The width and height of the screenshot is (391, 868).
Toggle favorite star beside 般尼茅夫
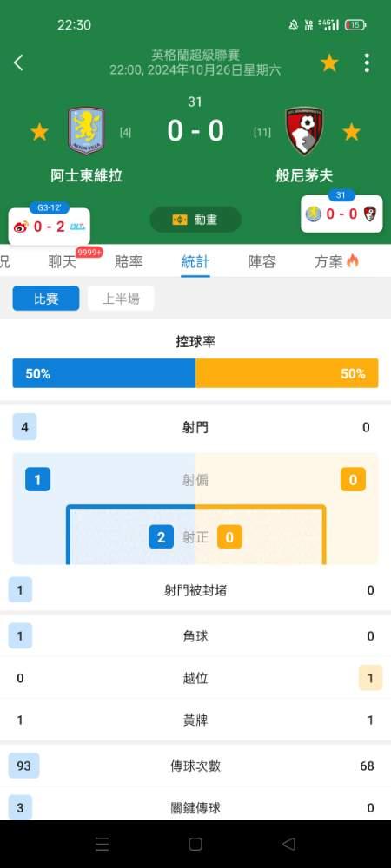(x=352, y=132)
